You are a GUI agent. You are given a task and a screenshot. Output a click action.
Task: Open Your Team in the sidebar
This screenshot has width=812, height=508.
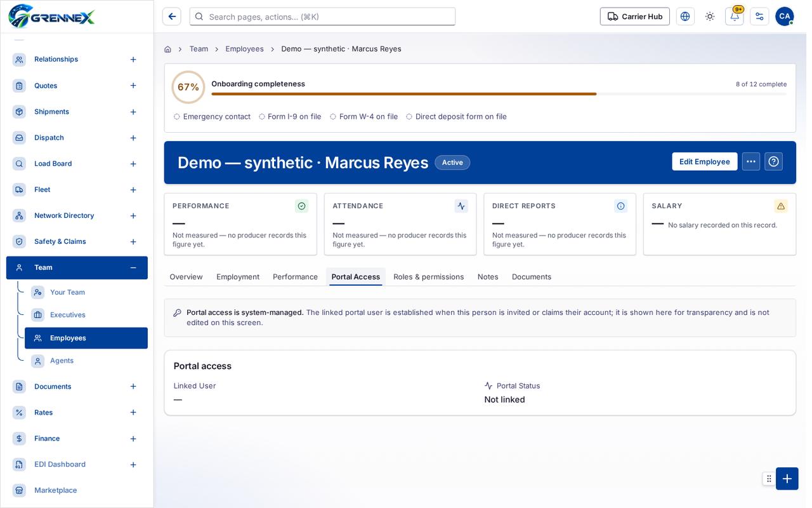point(86,292)
